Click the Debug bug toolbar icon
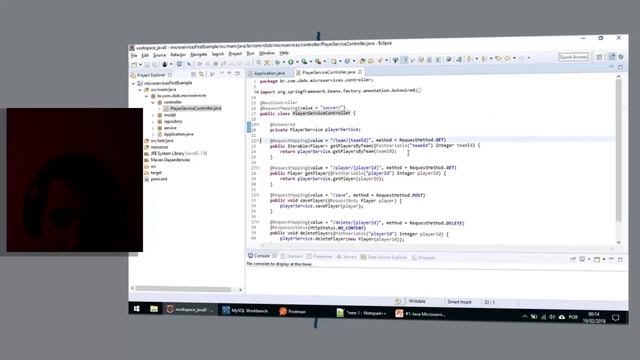The height and width of the screenshot is (360, 640). (277, 62)
